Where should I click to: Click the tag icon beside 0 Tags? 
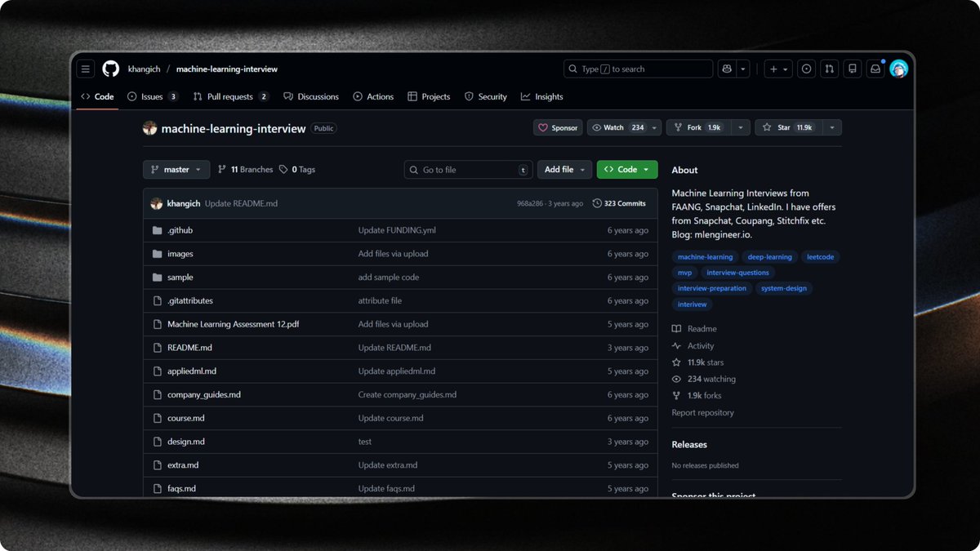coord(283,170)
